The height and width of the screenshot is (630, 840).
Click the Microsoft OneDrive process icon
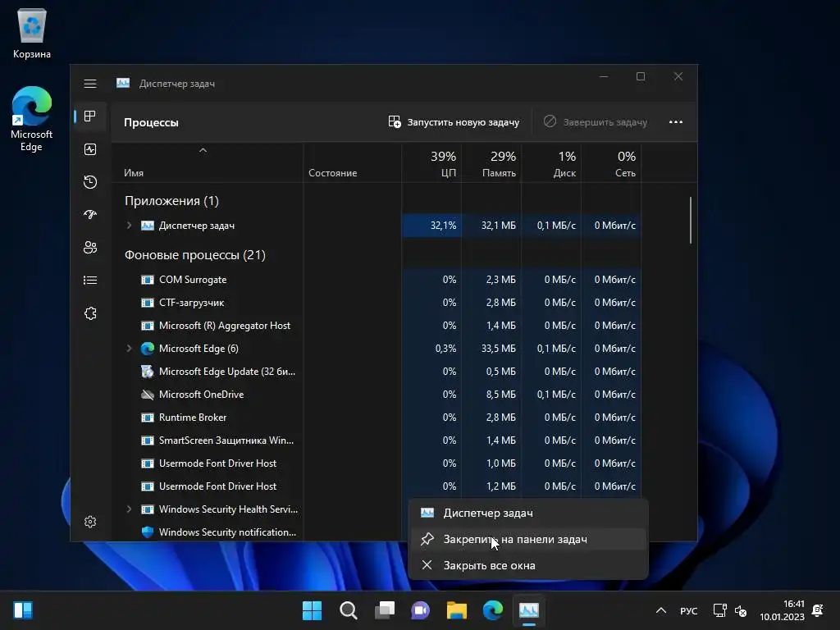(x=148, y=395)
